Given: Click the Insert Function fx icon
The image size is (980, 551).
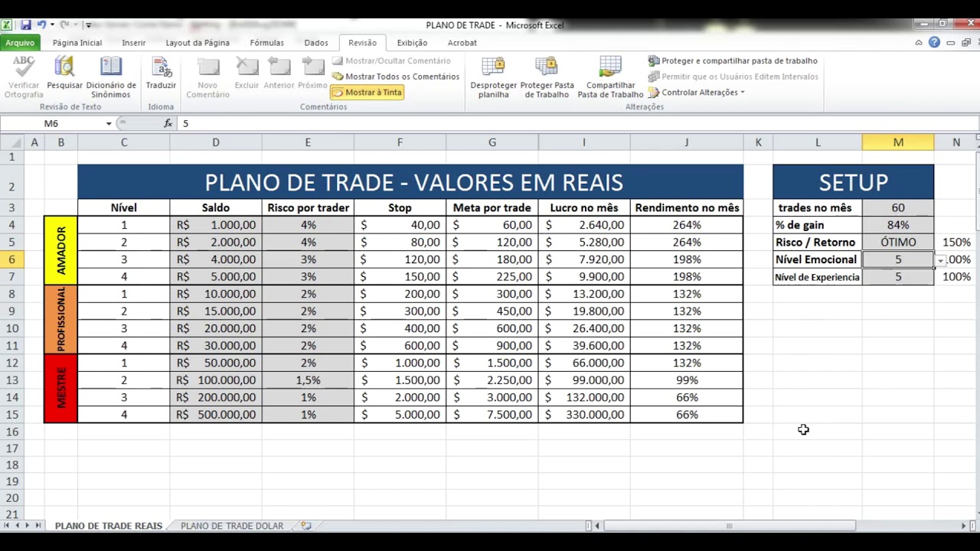Looking at the screenshot, I should tap(168, 123).
